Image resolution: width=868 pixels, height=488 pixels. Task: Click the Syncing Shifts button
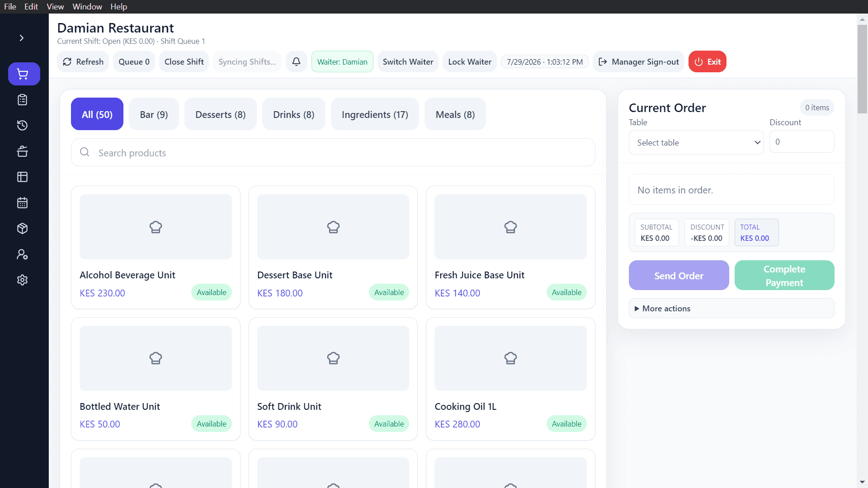click(x=247, y=61)
